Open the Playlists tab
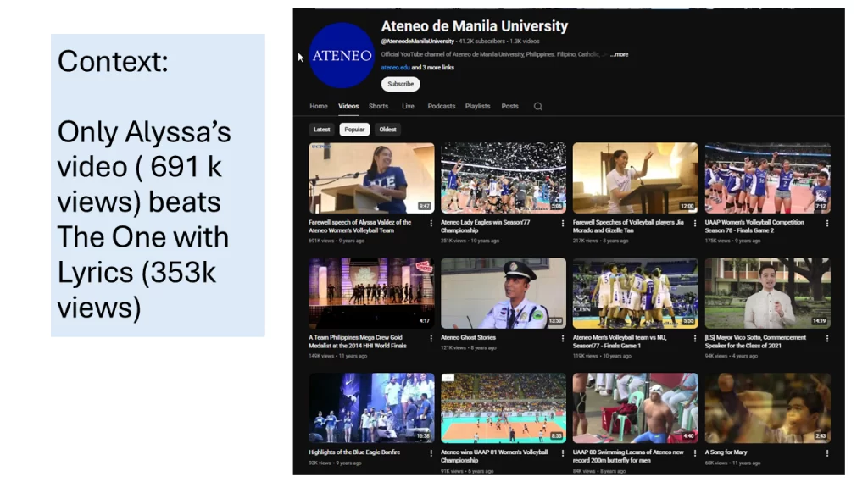This screenshot has width=868, height=488. coord(477,107)
